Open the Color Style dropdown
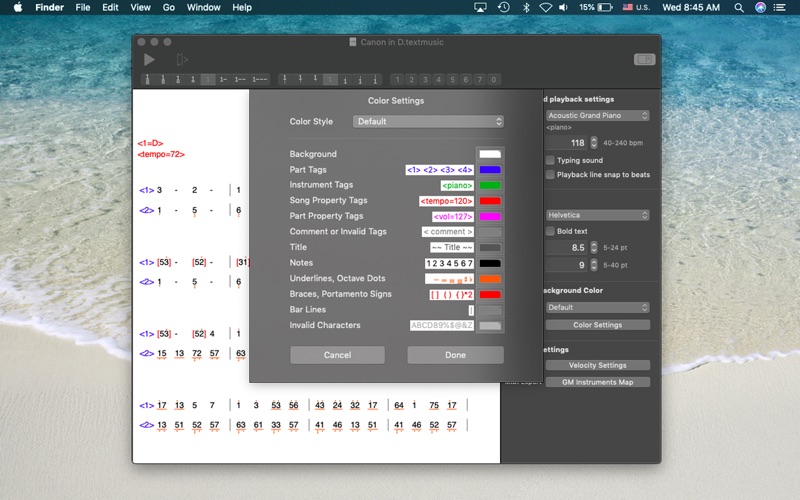This screenshot has height=500, width=800. (428, 121)
